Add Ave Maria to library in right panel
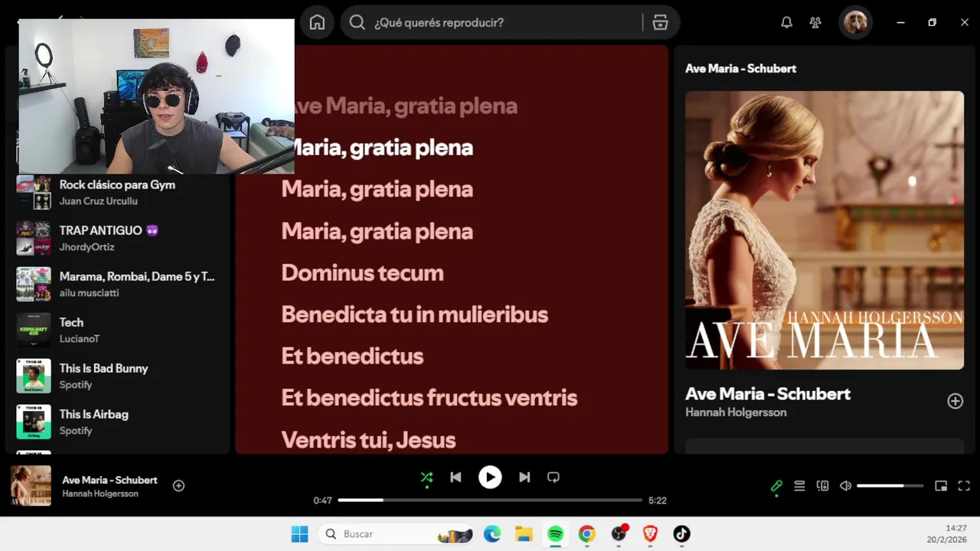Screen dimensions: 980x551 pos(955,401)
